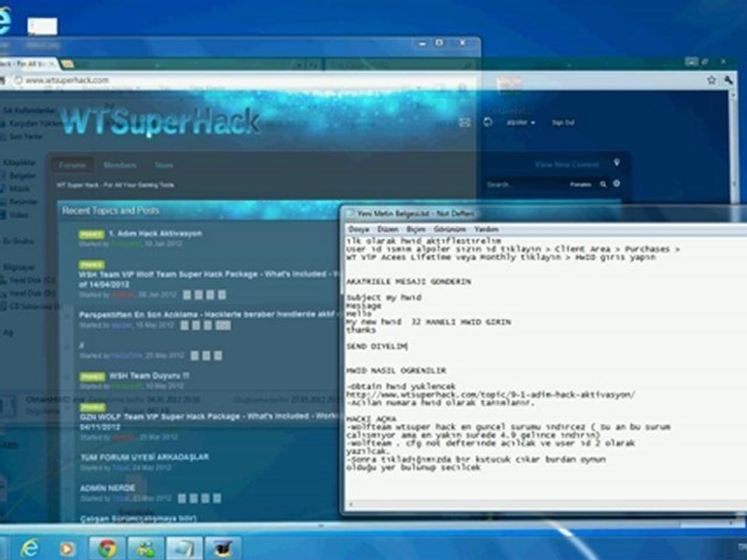Image resolution: width=747 pixels, height=560 pixels.
Task: Open the WSH Team Duyuru !!! topic
Action: [x=149, y=376]
